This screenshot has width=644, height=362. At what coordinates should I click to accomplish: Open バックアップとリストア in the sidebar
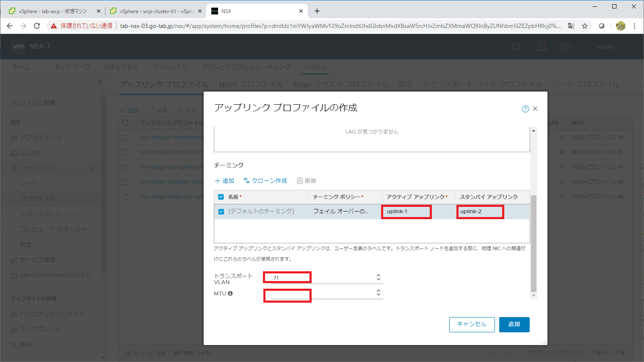point(53,314)
